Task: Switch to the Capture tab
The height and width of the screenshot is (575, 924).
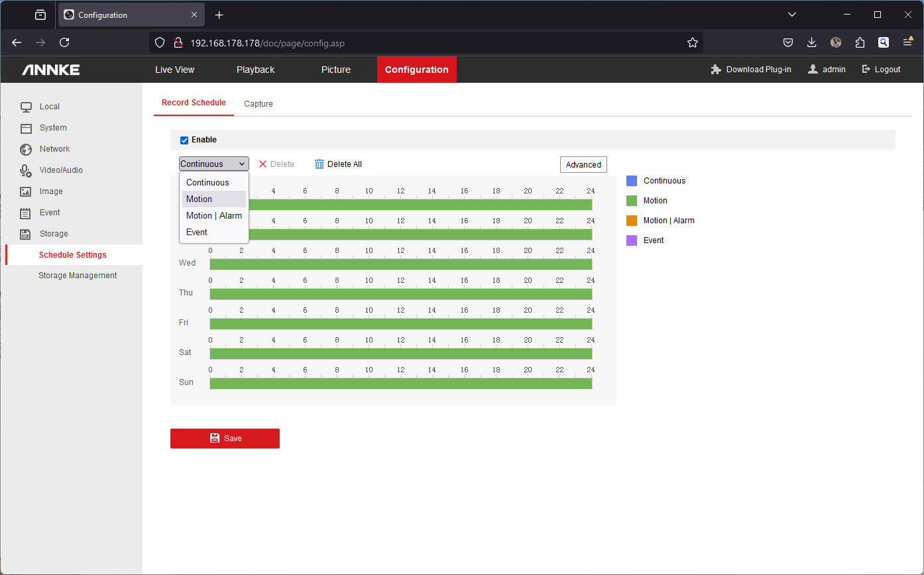Action: click(258, 104)
